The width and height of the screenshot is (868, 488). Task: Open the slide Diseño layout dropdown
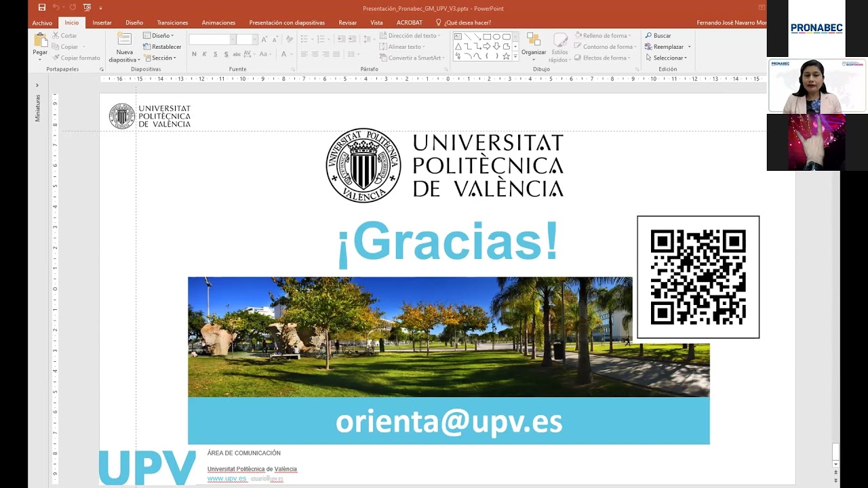click(159, 35)
